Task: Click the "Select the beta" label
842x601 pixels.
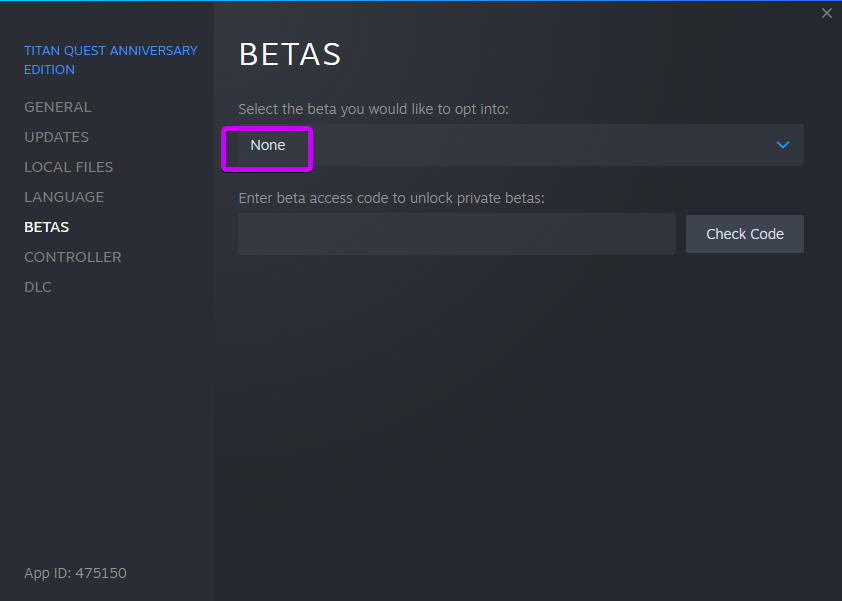Action: point(374,109)
